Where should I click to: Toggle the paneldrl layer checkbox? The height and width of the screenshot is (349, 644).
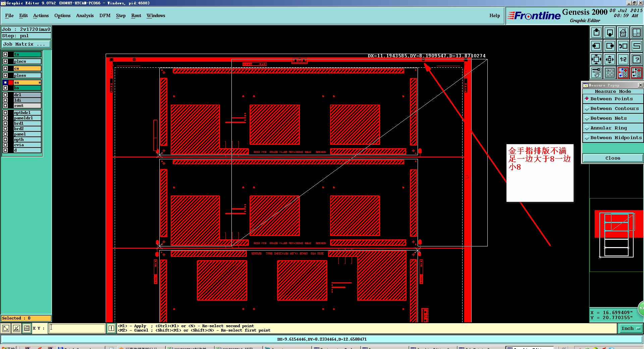pos(5,118)
